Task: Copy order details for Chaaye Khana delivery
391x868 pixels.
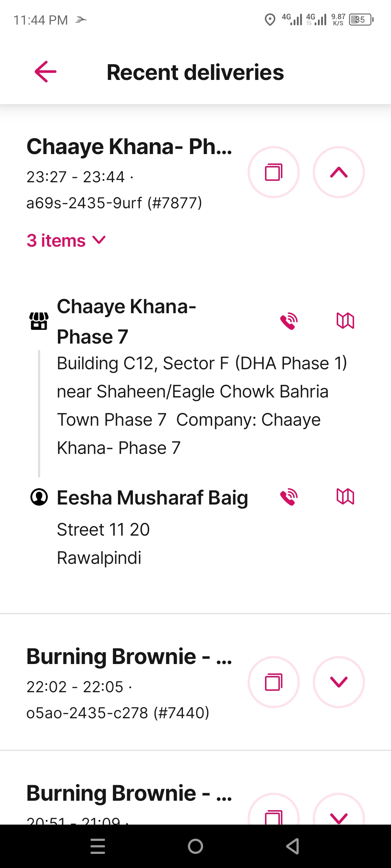Action: pos(274,172)
